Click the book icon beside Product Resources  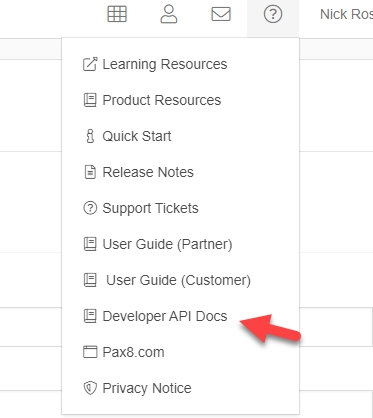[x=90, y=100]
